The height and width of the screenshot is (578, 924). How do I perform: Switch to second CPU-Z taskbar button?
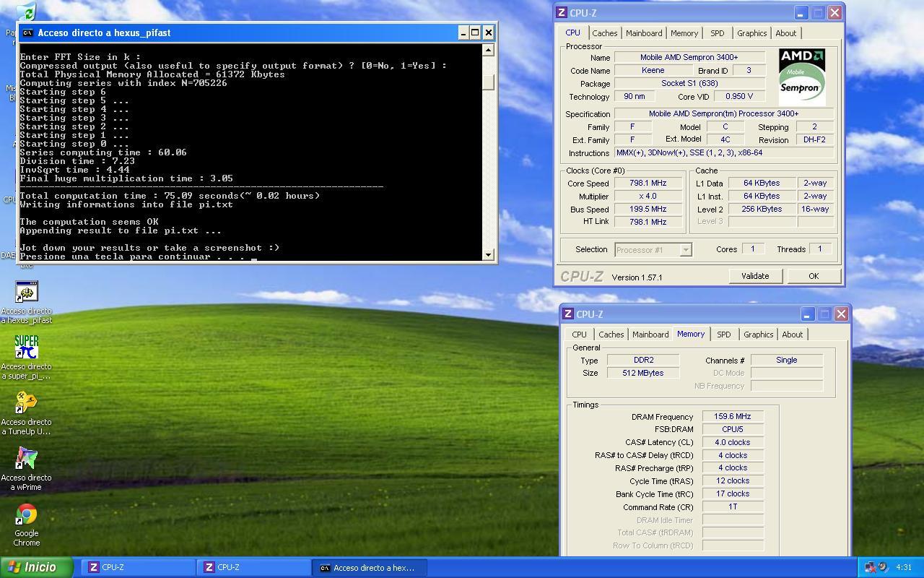coord(253,567)
